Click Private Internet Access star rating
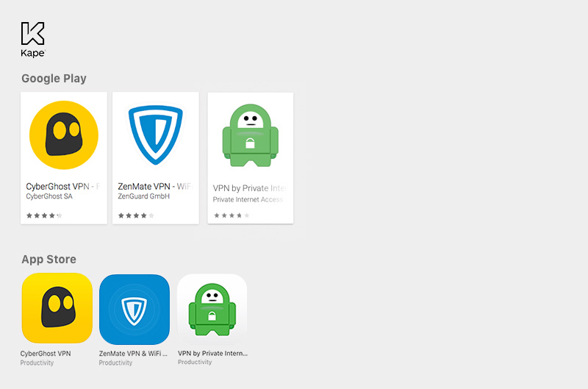This screenshot has height=389, width=588. [232, 215]
